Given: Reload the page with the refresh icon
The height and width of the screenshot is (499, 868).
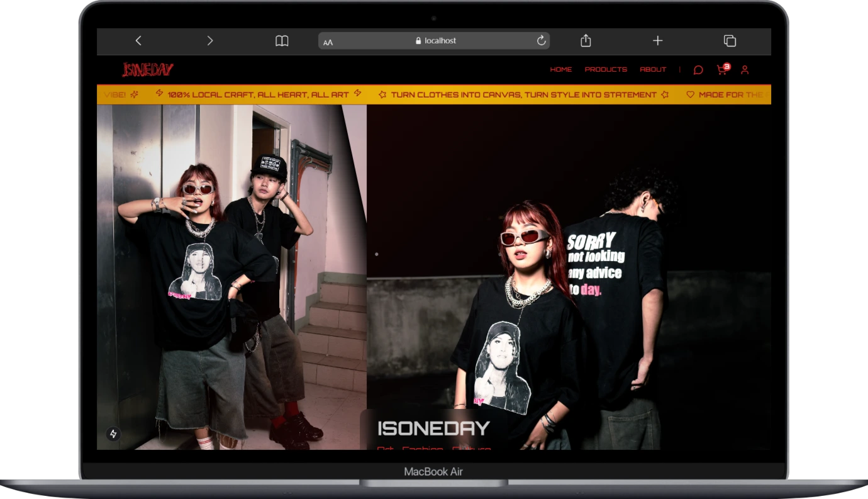Looking at the screenshot, I should point(541,40).
